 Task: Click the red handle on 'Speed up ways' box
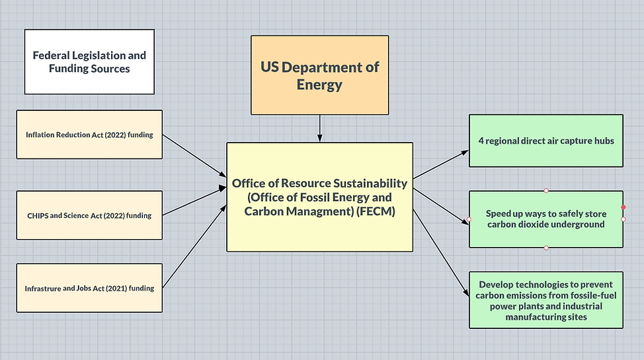pyautogui.click(x=623, y=207)
